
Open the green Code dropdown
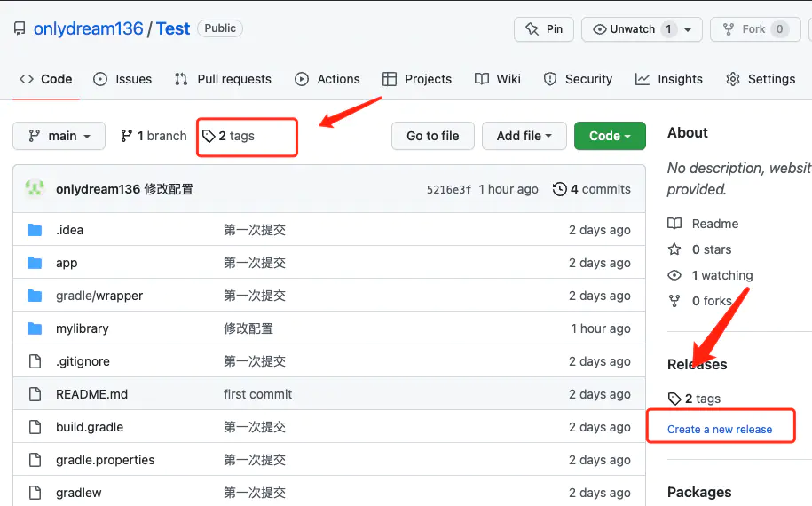pyautogui.click(x=610, y=136)
